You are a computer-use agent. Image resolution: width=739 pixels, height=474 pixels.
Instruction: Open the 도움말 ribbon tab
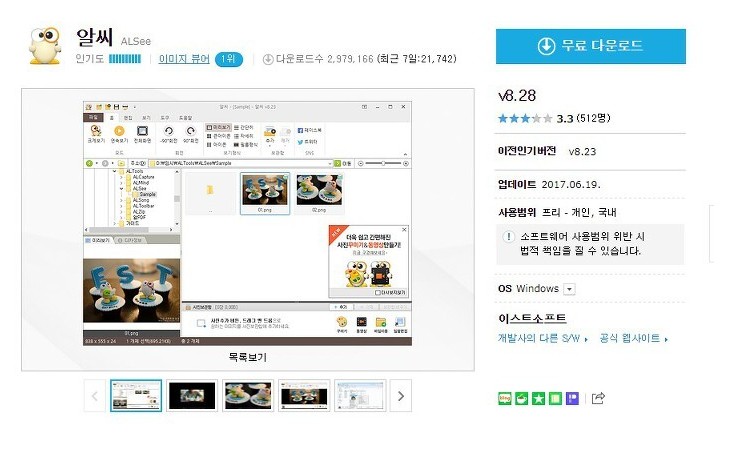[x=186, y=118]
